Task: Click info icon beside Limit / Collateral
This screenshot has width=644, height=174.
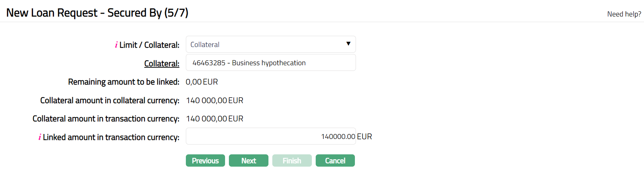Action: click(x=116, y=45)
